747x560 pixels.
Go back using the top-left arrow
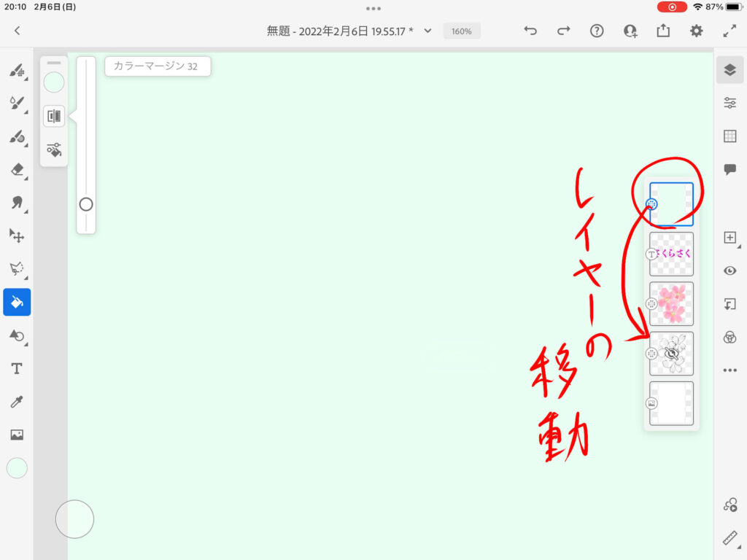[18, 31]
